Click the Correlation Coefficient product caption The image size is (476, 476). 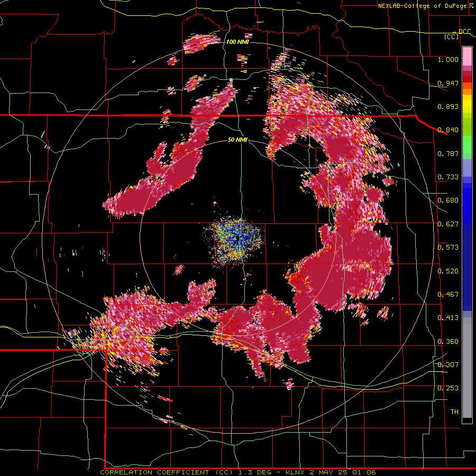(237, 472)
